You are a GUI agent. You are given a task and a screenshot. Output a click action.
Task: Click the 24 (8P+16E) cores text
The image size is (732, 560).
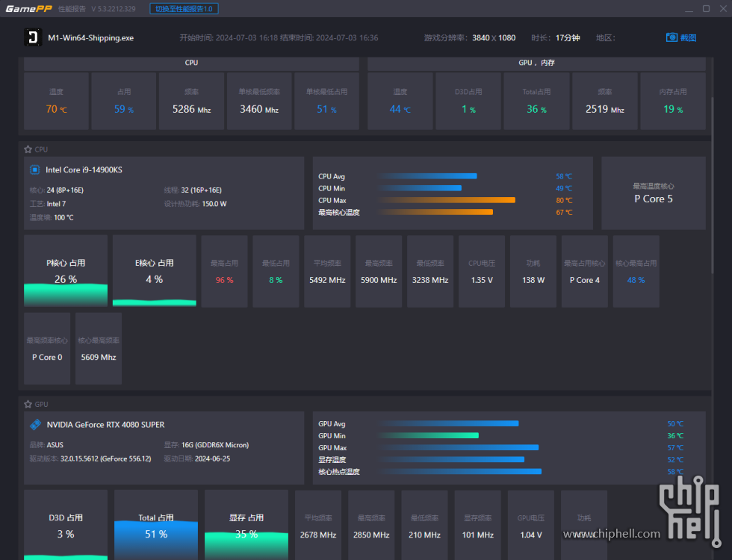point(65,190)
